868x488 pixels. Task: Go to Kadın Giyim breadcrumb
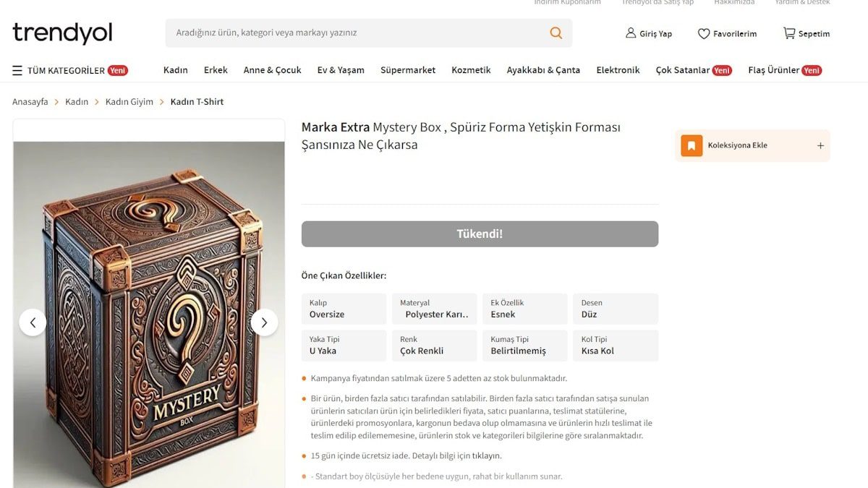129,102
